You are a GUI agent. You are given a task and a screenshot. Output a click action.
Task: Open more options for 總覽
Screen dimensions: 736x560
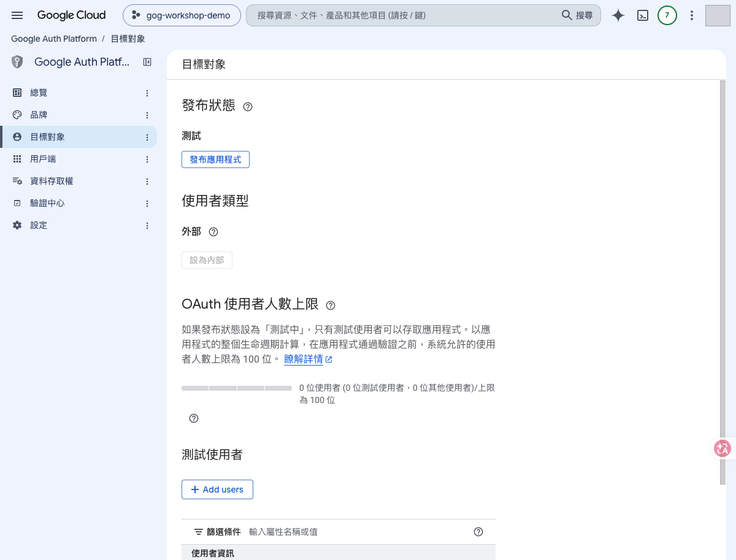[147, 93]
